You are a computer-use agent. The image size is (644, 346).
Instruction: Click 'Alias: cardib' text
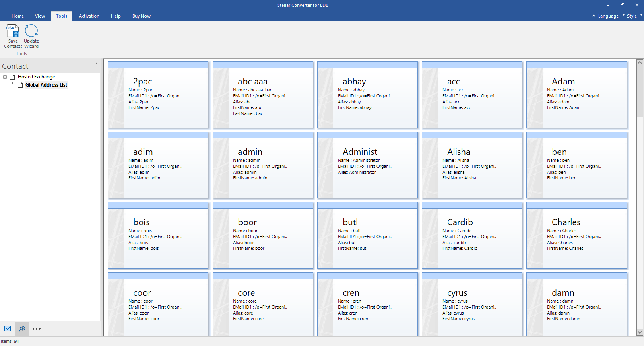click(x=454, y=243)
